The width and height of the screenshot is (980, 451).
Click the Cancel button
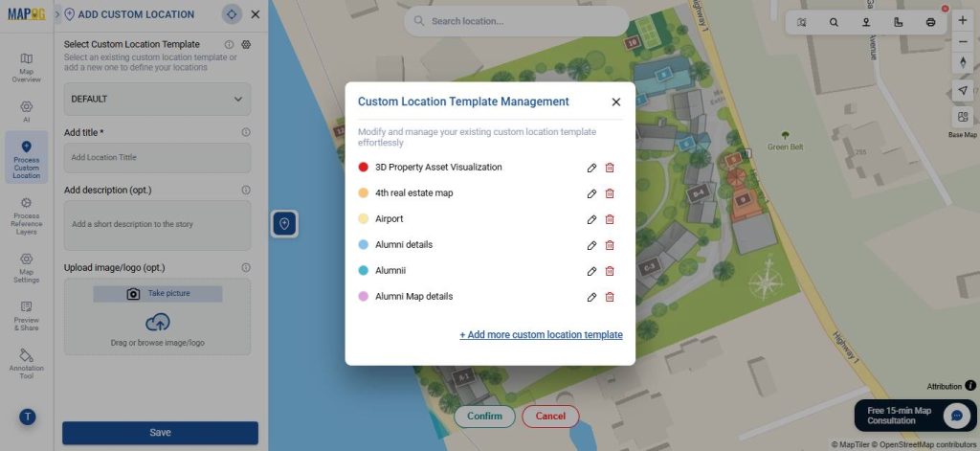[550, 416]
